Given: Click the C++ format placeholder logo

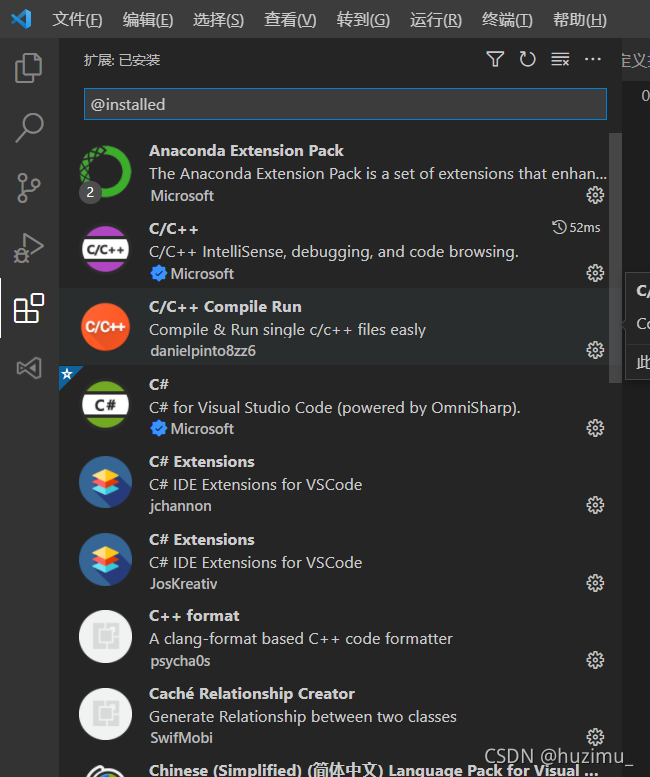Looking at the screenshot, I should (x=106, y=637).
